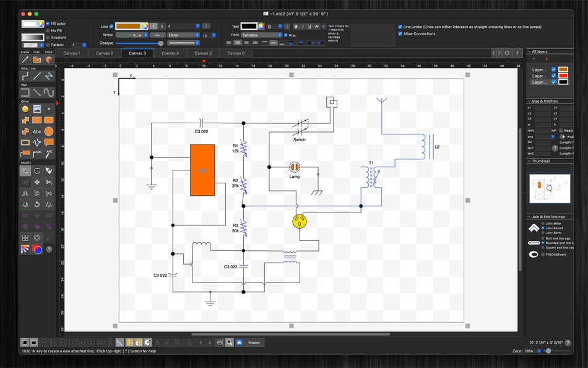Switch to the Canvas 2 tab
Screen dimensions: 588x368
coord(104,53)
